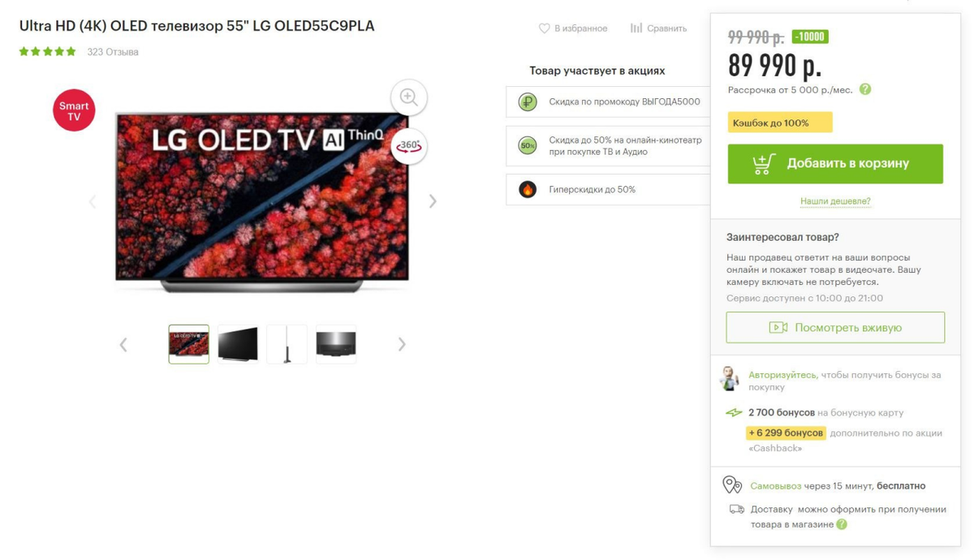Screen dimensions: 974x560
Task: Click the Посмотреть вживую button
Action: tap(835, 328)
